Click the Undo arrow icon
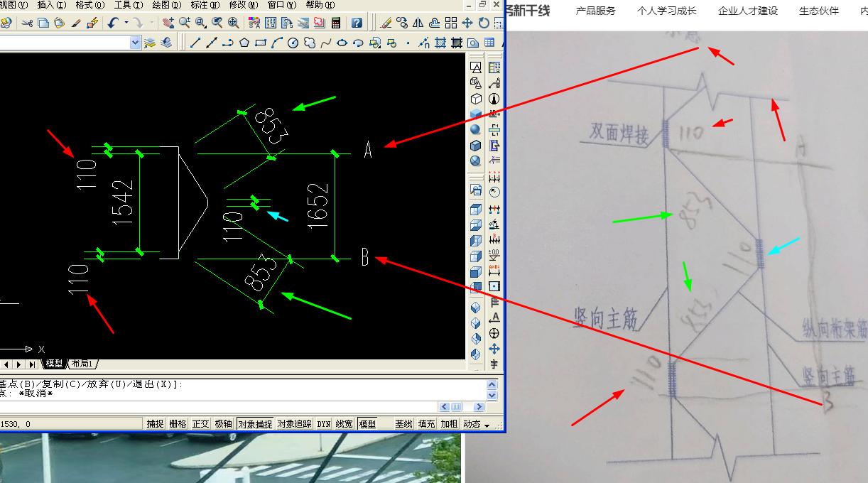 pyautogui.click(x=112, y=23)
